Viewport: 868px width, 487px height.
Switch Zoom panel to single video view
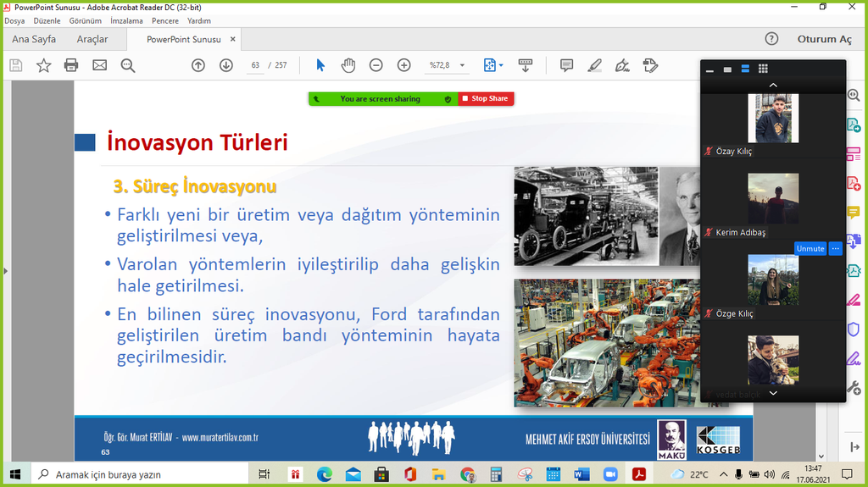tap(727, 69)
